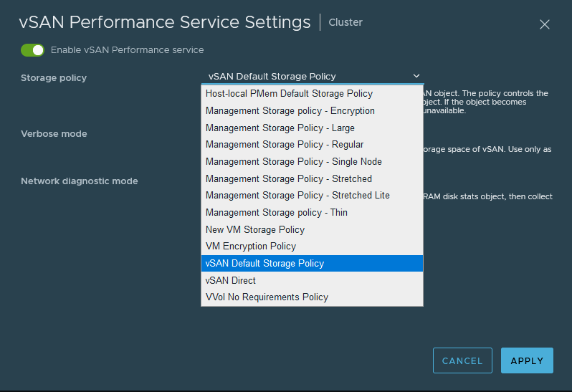Click the Cluster subtitle text
This screenshot has height=392, width=572.
click(x=345, y=22)
